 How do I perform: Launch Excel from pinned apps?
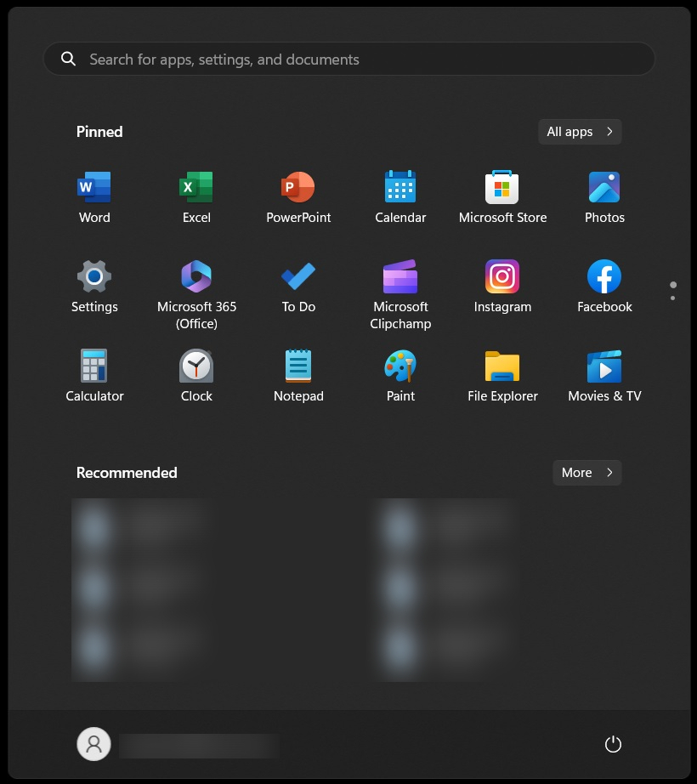tap(196, 197)
